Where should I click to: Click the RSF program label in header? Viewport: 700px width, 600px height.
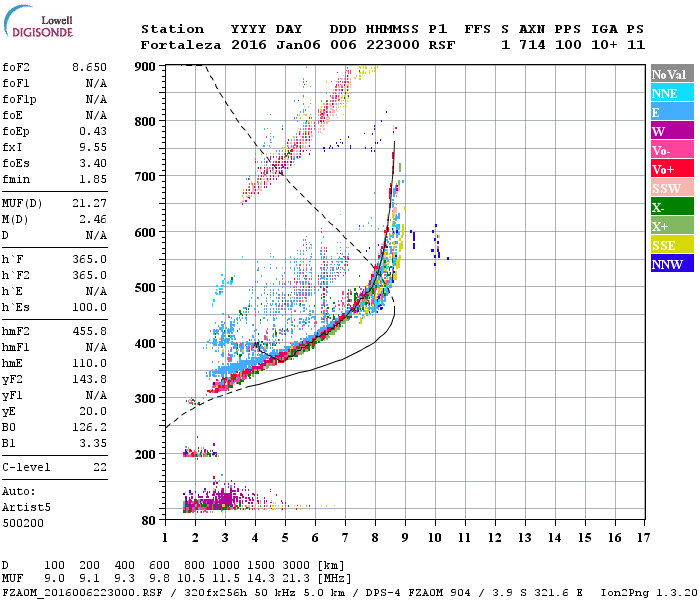point(442,45)
